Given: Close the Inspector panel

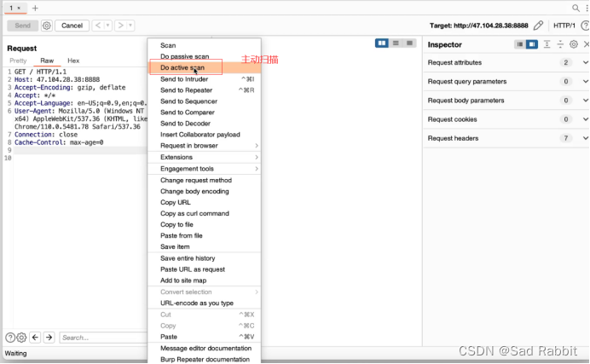Looking at the screenshot, I should (587, 44).
